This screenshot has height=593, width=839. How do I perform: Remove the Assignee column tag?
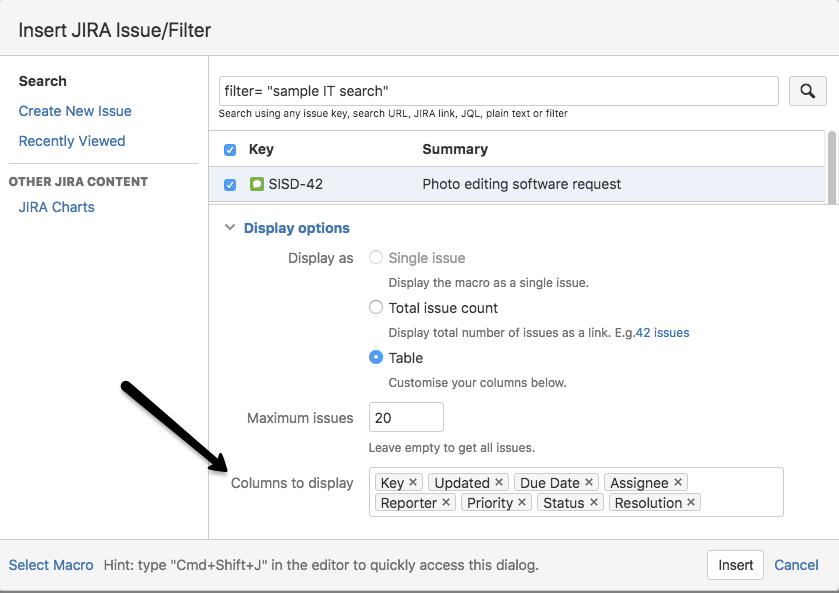click(677, 482)
